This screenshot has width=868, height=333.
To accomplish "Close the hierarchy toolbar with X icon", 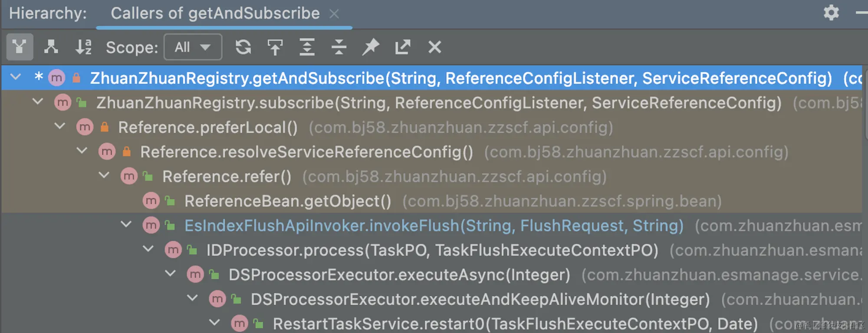I will (434, 47).
